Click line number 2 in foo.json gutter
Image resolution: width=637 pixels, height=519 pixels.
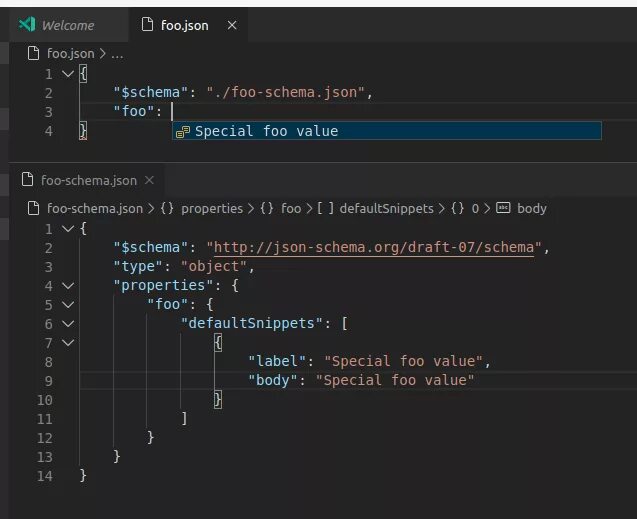click(49, 93)
